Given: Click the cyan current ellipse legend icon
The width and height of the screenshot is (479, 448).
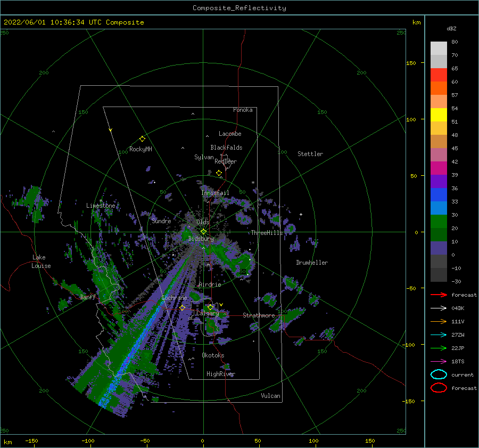Looking at the screenshot, I should pyautogui.click(x=439, y=374).
